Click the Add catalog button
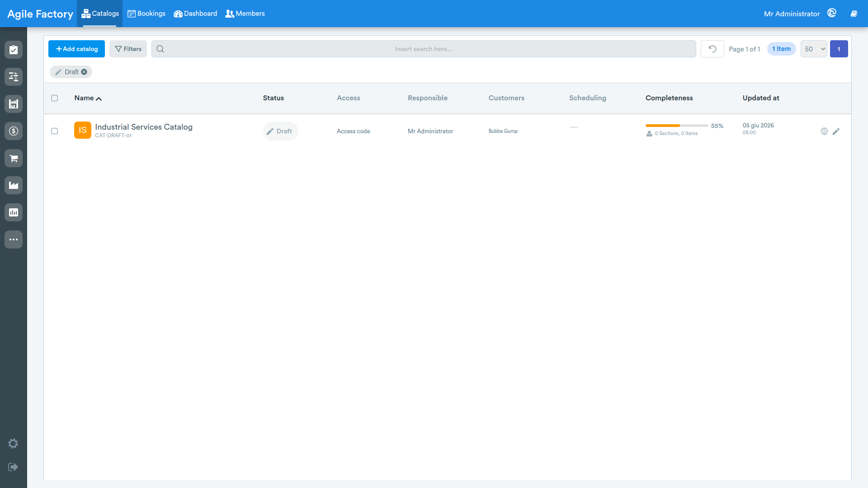868x488 pixels. pyautogui.click(x=76, y=49)
